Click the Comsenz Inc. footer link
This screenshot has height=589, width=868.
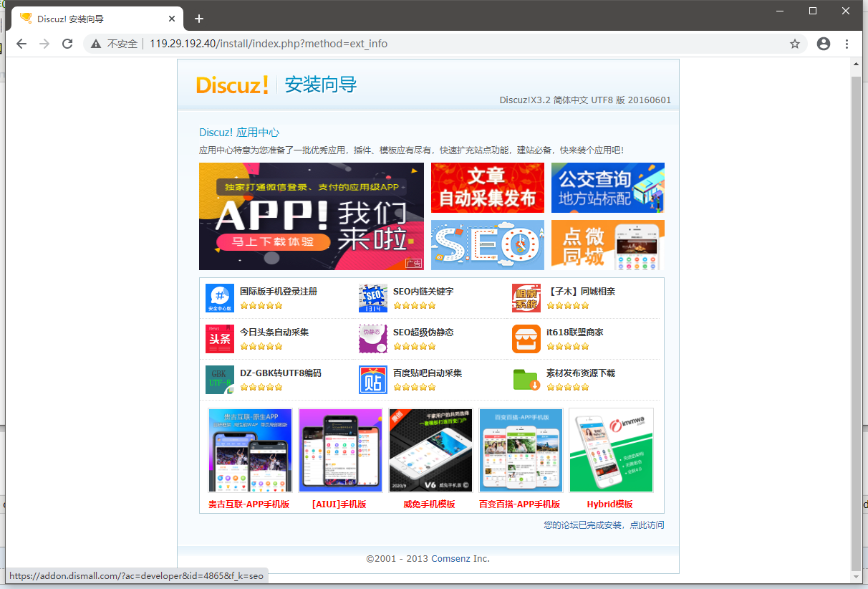460,559
